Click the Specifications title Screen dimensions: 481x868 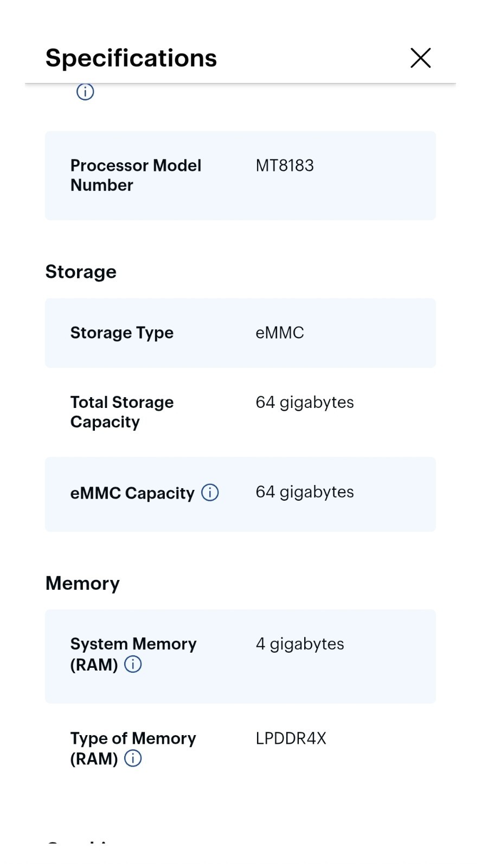coord(131,58)
